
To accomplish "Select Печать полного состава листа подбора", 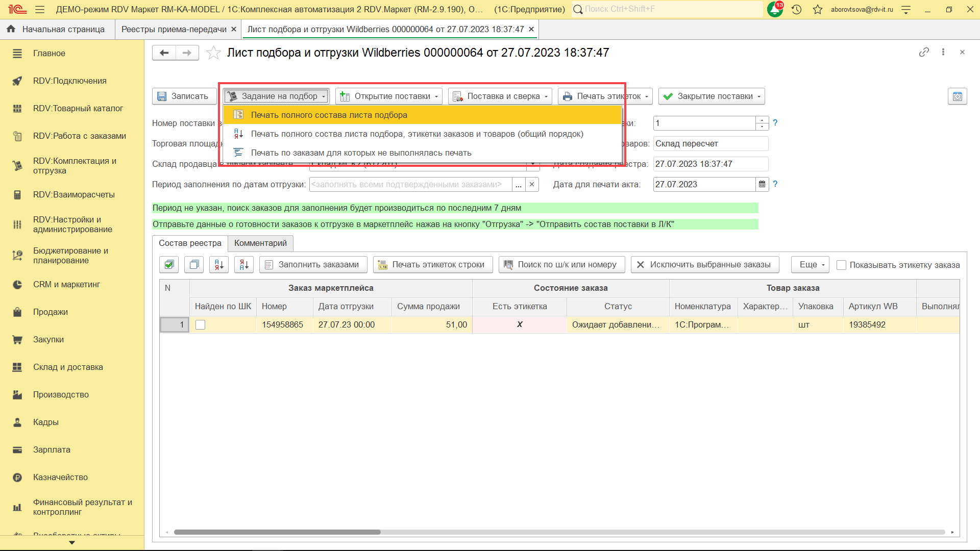I will tap(329, 115).
